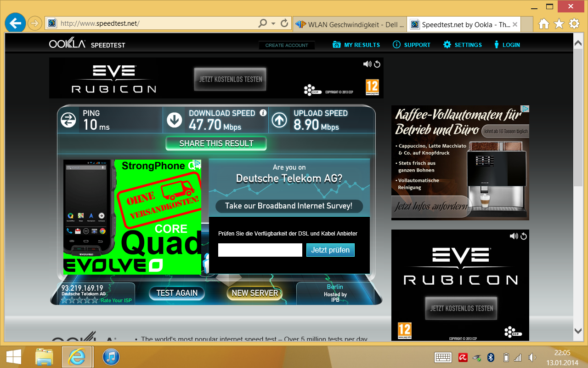Click the 47.70 Mbps download value
Image resolution: width=588 pixels, height=368 pixels.
coord(215,125)
